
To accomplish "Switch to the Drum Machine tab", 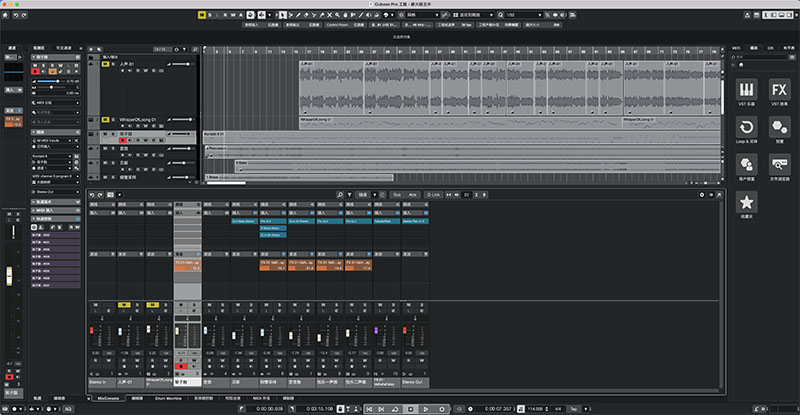I will pos(168,398).
